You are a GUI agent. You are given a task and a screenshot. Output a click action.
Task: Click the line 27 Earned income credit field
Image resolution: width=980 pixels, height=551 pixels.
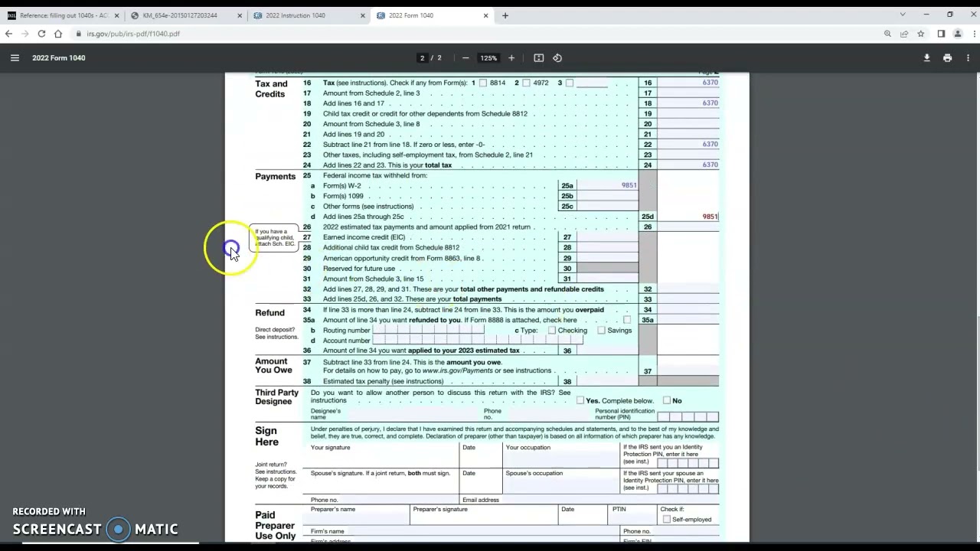point(607,237)
